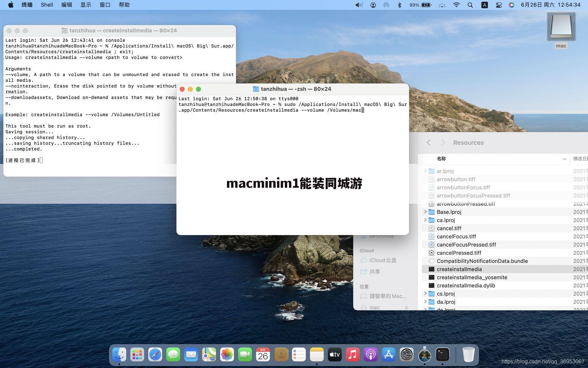Open Wi-Fi status menu
The image size is (588, 368).
456,5
